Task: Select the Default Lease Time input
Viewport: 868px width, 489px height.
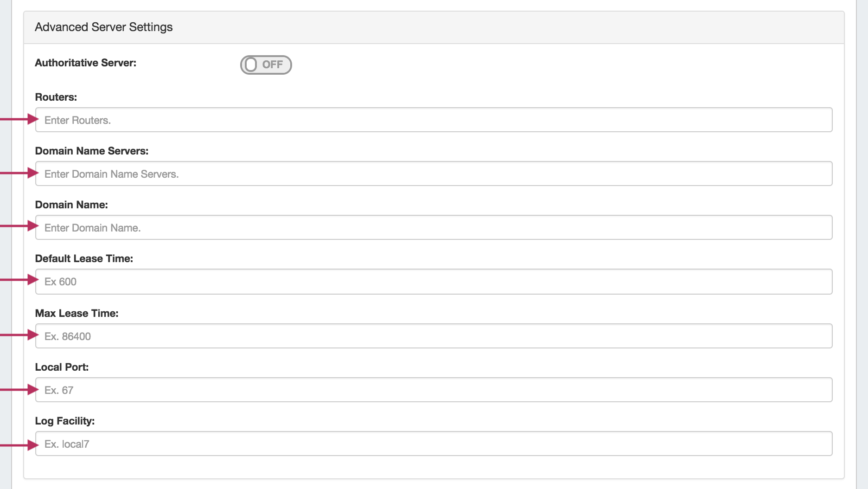Action: coord(434,282)
